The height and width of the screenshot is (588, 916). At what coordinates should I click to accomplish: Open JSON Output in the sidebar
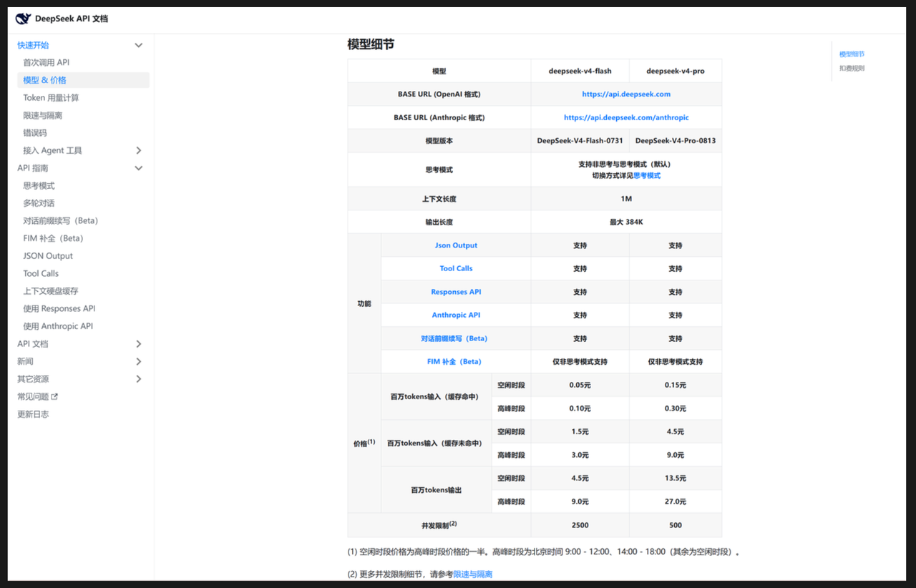pos(48,256)
